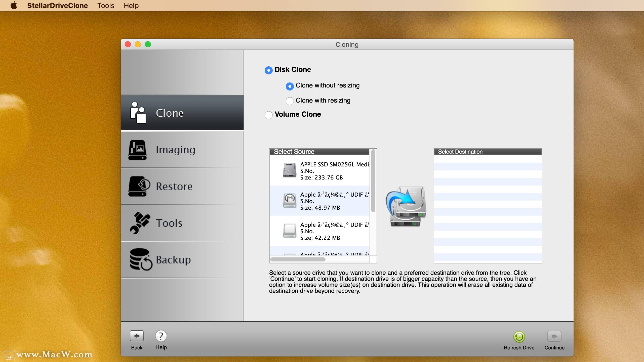Choose Clone with resizing option
The width and height of the screenshot is (644, 362).
pyautogui.click(x=290, y=101)
